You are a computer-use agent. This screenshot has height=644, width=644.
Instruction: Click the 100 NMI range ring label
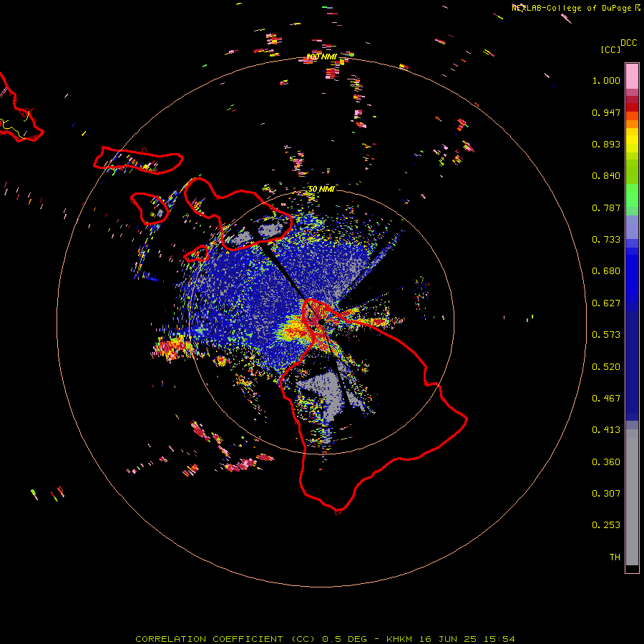[321, 57]
